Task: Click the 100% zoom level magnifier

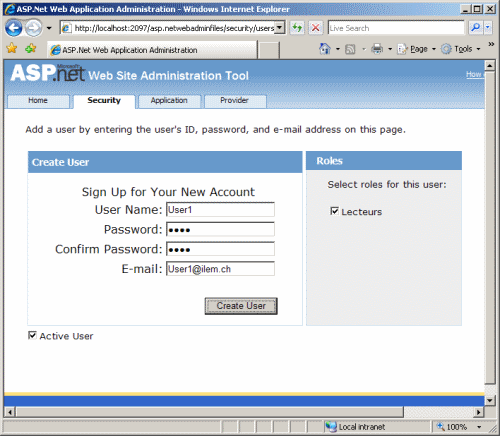Action: pos(441,426)
